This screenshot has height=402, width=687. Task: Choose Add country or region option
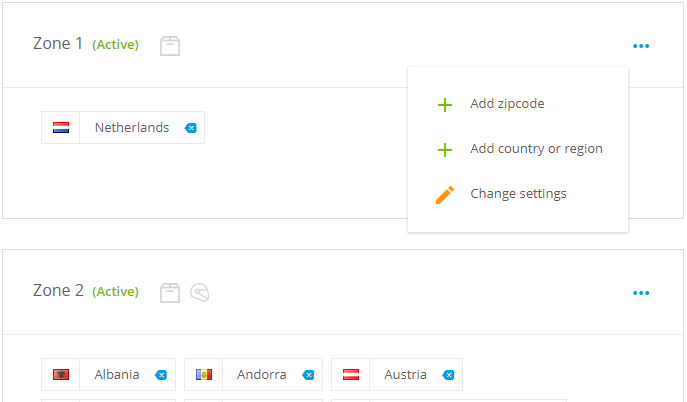[536, 149]
